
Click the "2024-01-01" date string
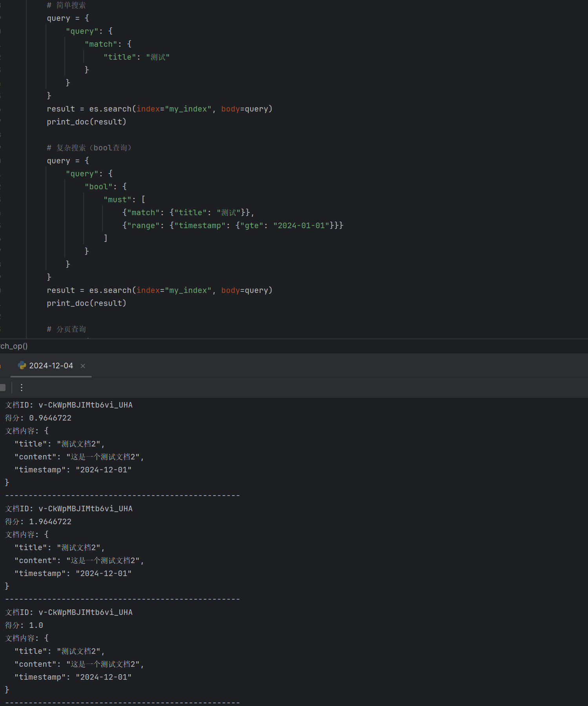[301, 226]
